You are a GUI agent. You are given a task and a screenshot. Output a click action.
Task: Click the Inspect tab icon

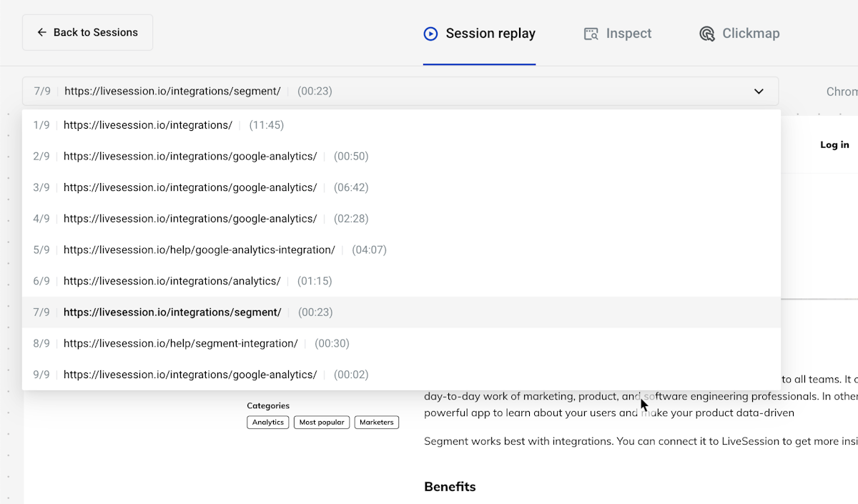[x=591, y=34]
